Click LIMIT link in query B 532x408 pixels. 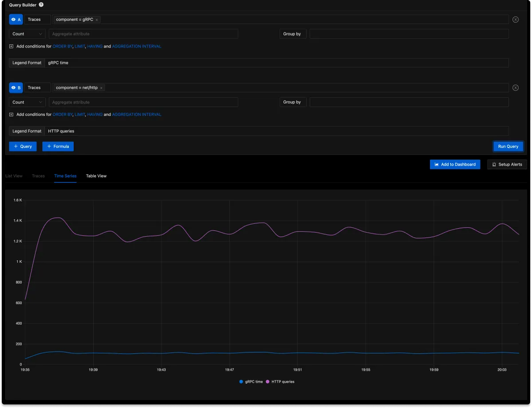(80, 115)
